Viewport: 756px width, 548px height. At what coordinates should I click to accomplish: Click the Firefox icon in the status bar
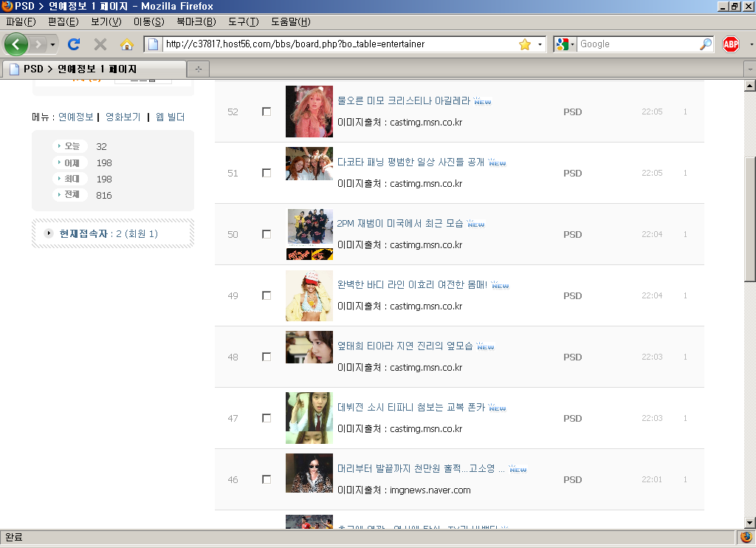point(746,537)
